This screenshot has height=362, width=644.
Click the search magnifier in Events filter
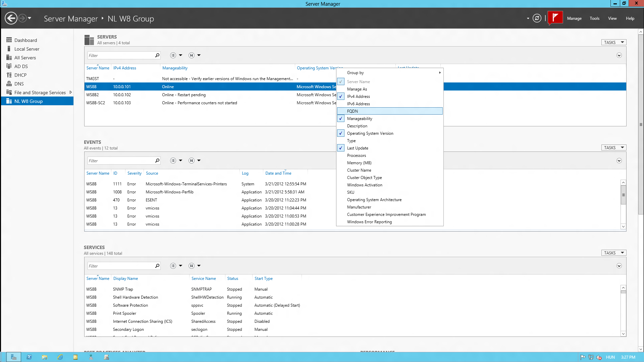[x=157, y=161]
